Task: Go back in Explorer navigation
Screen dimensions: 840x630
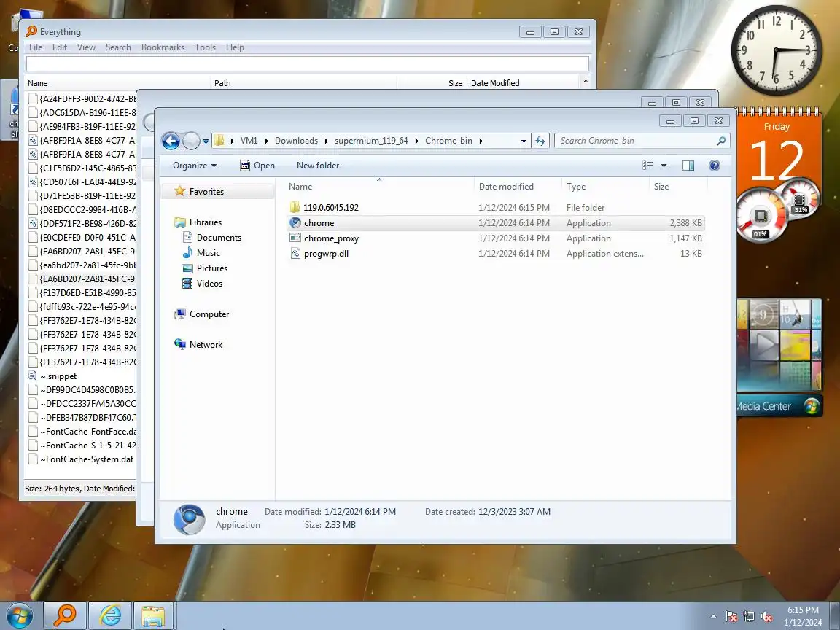Action: click(171, 141)
